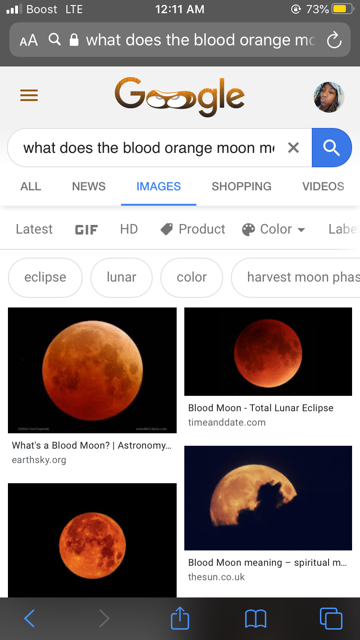
Task: Expand the Color filter dropdown
Action: pos(273,229)
